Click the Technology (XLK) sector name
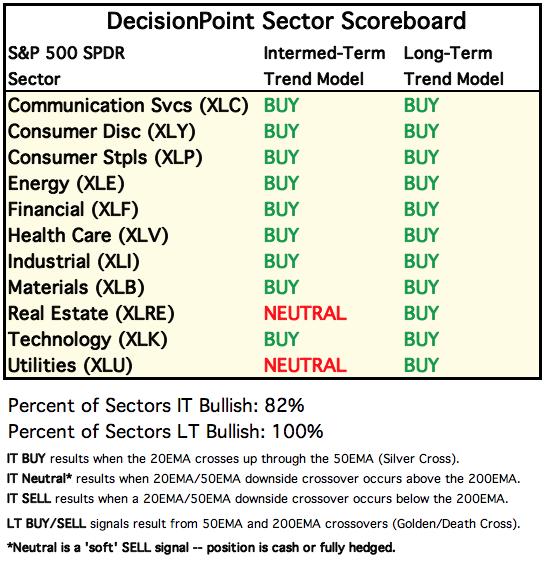 coord(87,340)
